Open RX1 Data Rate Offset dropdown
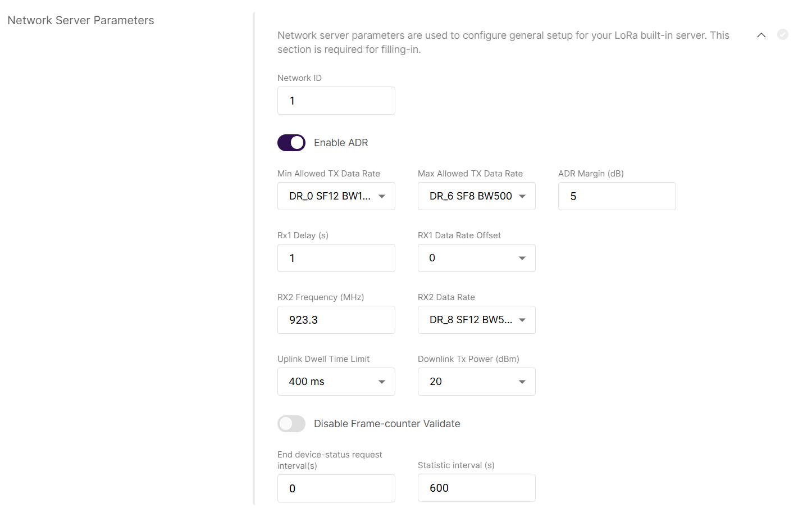This screenshot has width=812, height=512. [x=477, y=258]
